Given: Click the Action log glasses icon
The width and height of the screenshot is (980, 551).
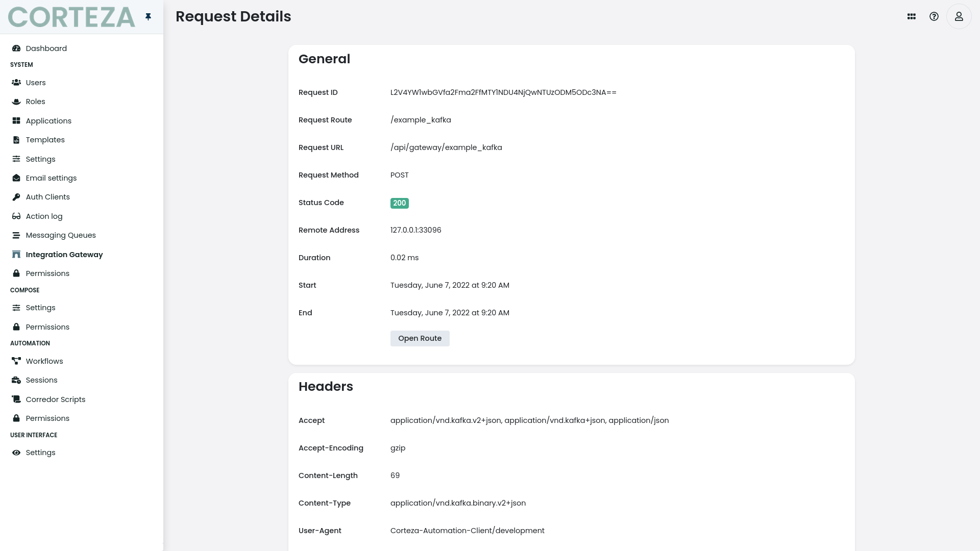Looking at the screenshot, I should click(16, 216).
